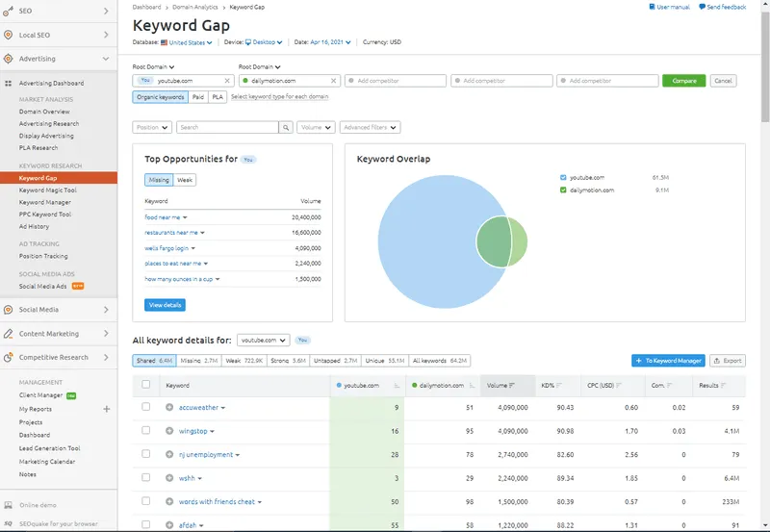770x532 pixels.
Task: Switch to the Missing 2.7M tab
Action: coord(199,361)
